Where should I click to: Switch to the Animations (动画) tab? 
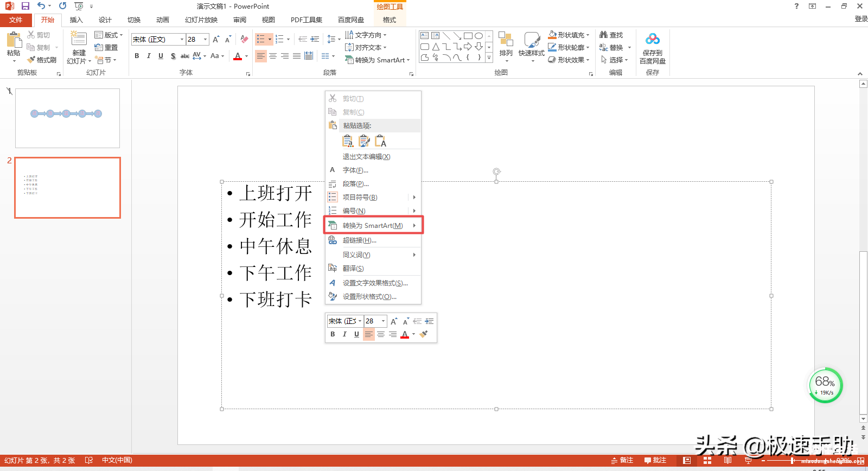click(163, 20)
